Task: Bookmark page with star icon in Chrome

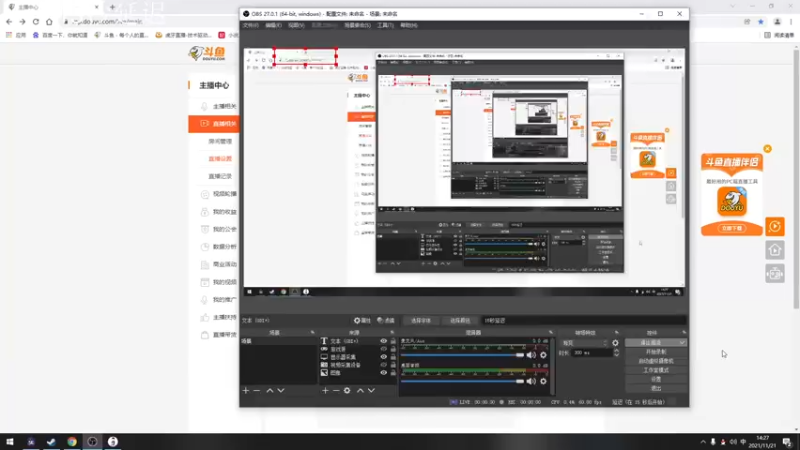Action: (761, 21)
